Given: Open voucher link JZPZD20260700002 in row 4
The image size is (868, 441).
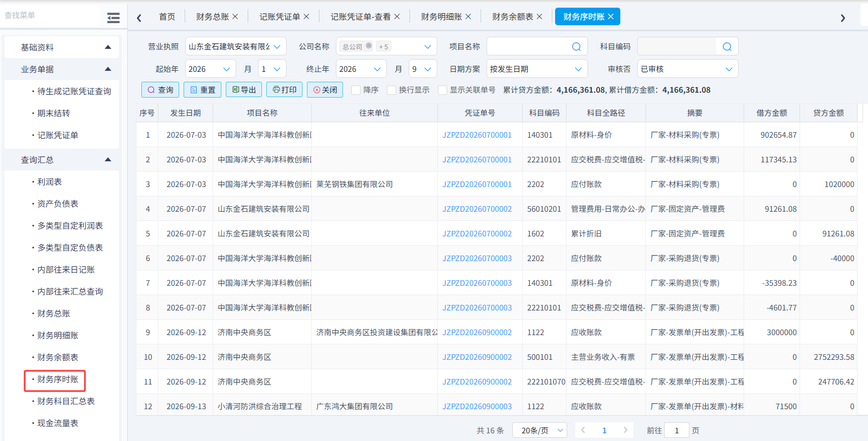Looking at the screenshot, I should click(x=477, y=209).
